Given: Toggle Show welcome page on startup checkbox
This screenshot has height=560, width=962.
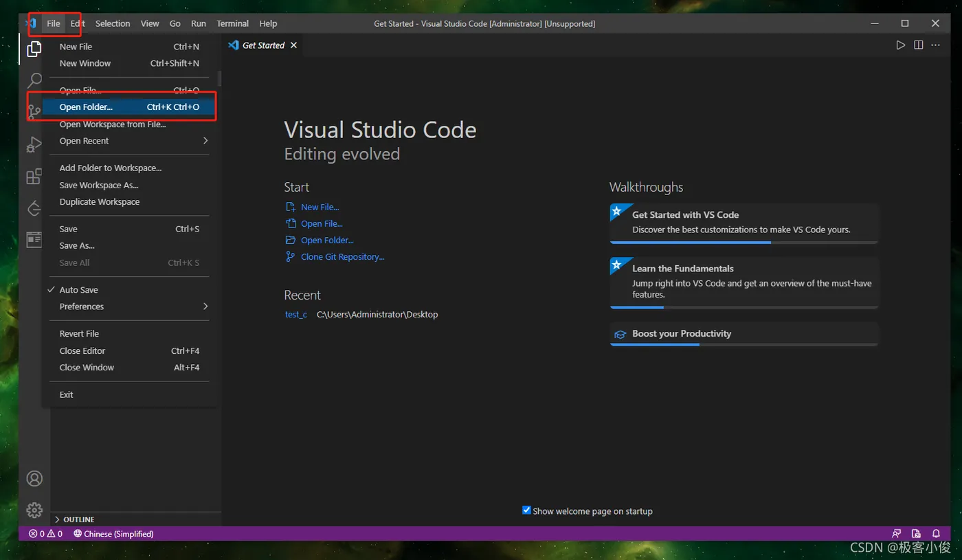Looking at the screenshot, I should coord(526,511).
